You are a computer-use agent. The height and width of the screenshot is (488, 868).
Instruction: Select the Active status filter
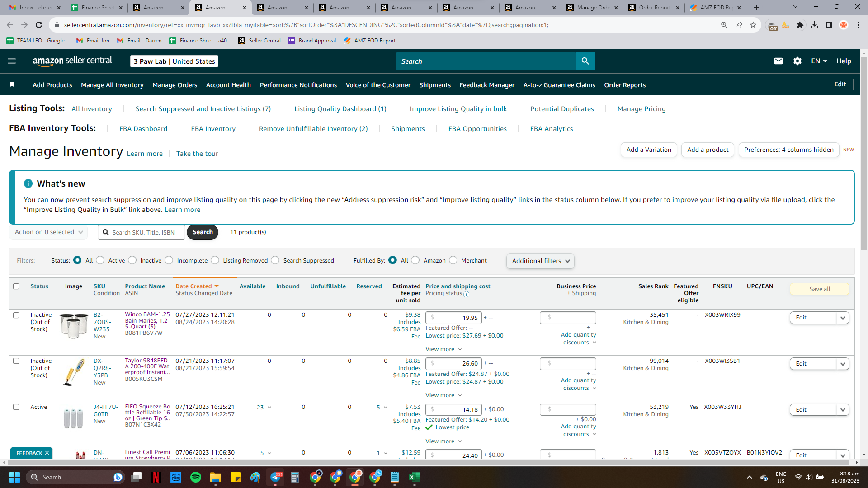tap(100, 260)
